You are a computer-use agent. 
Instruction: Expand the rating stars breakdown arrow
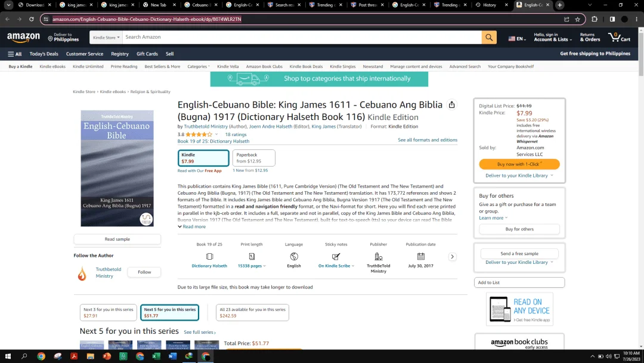[216, 134]
